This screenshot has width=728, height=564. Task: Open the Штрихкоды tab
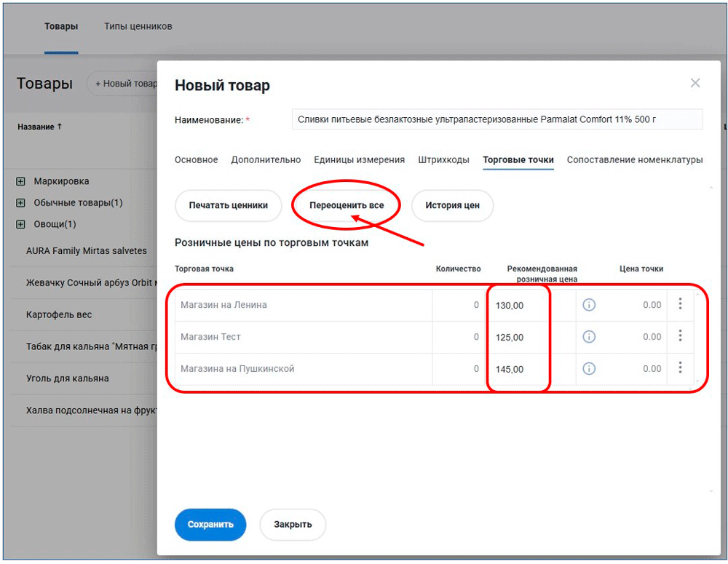[x=443, y=160]
